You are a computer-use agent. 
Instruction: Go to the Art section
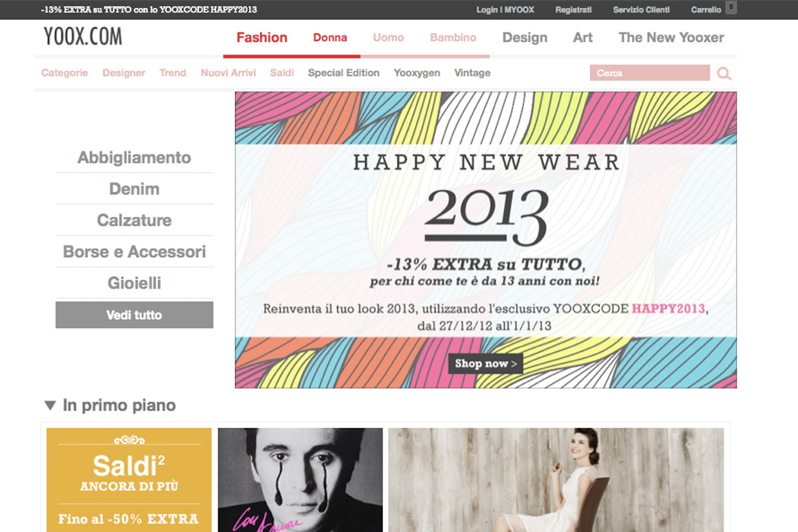pos(583,37)
